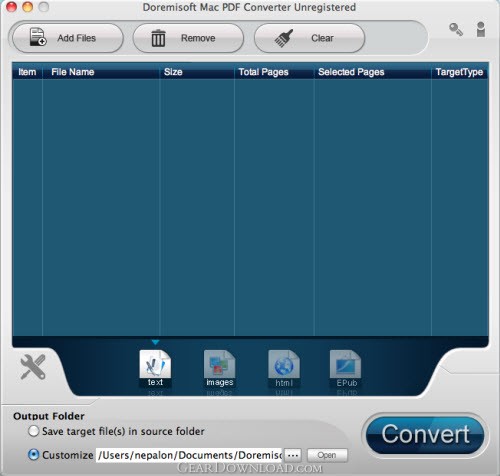This screenshot has width=500, height=476.
Task: Select the Customize output folder option
Action: [x=34, y=455]
